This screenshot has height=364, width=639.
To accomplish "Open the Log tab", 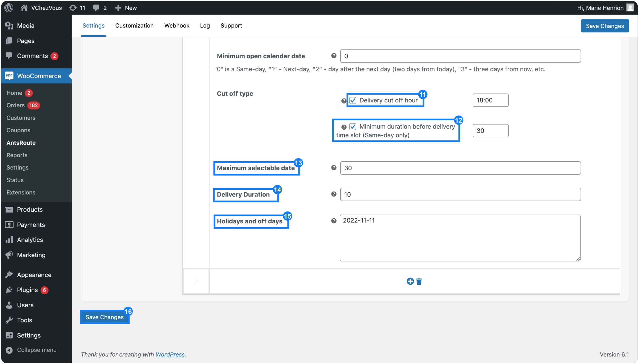I will 205,25.
